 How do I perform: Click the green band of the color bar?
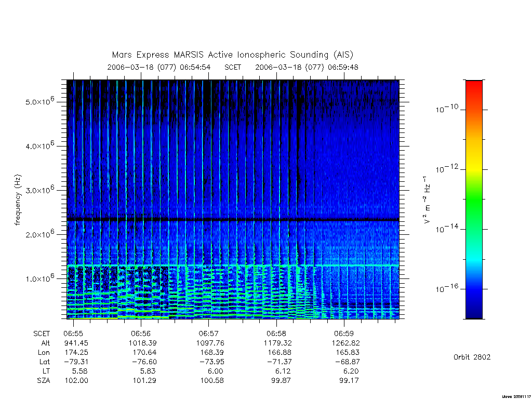(474, 198)
